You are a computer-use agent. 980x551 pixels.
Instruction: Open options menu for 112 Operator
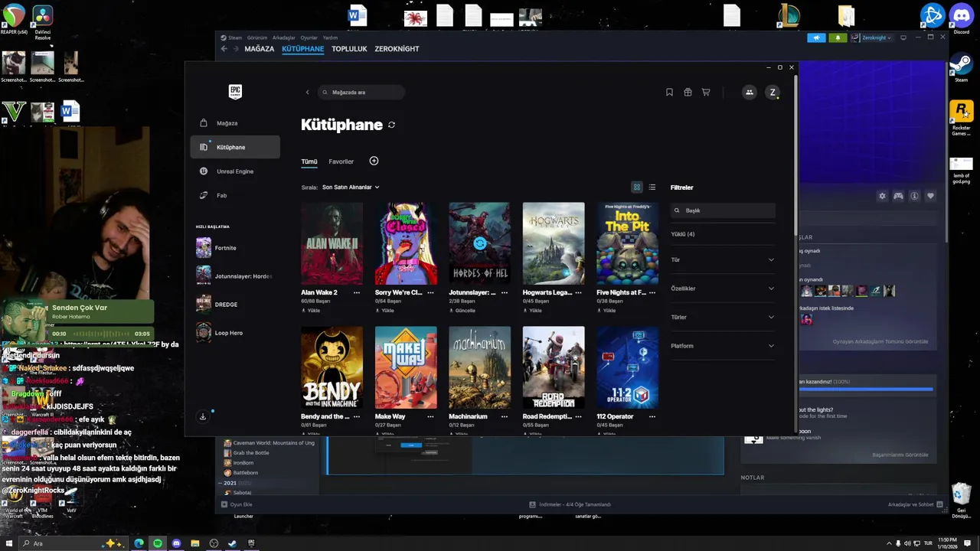[x=652, y=417]
